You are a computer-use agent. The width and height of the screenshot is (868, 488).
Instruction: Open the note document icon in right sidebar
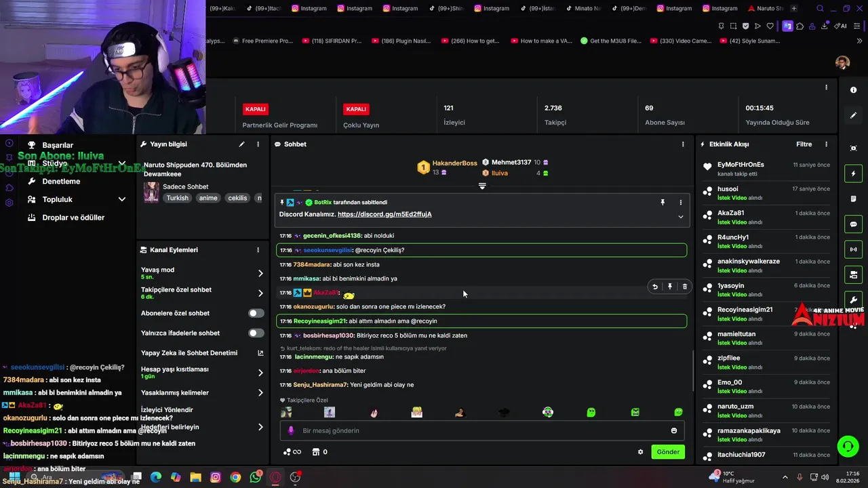tap(853, 199)
